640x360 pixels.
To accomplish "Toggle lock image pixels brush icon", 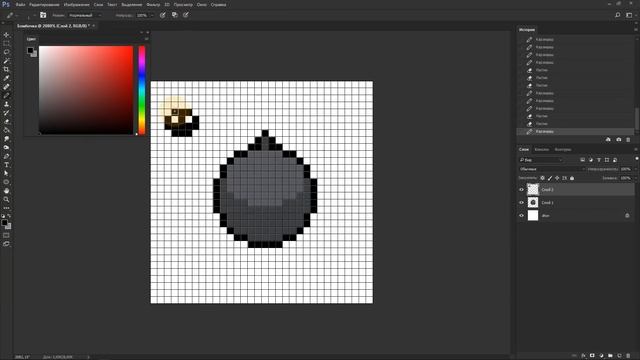I will pyautogui.click(x=550, y=178).
